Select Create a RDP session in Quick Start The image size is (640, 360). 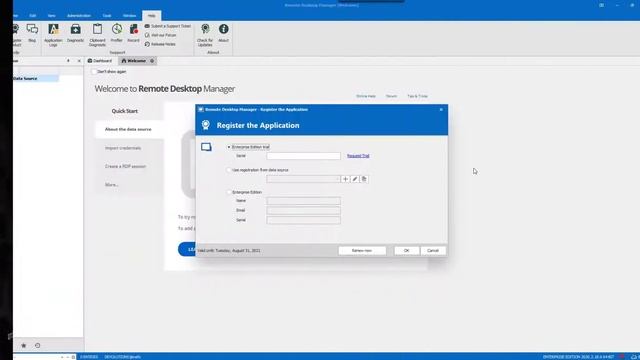(x=125, y=167)
